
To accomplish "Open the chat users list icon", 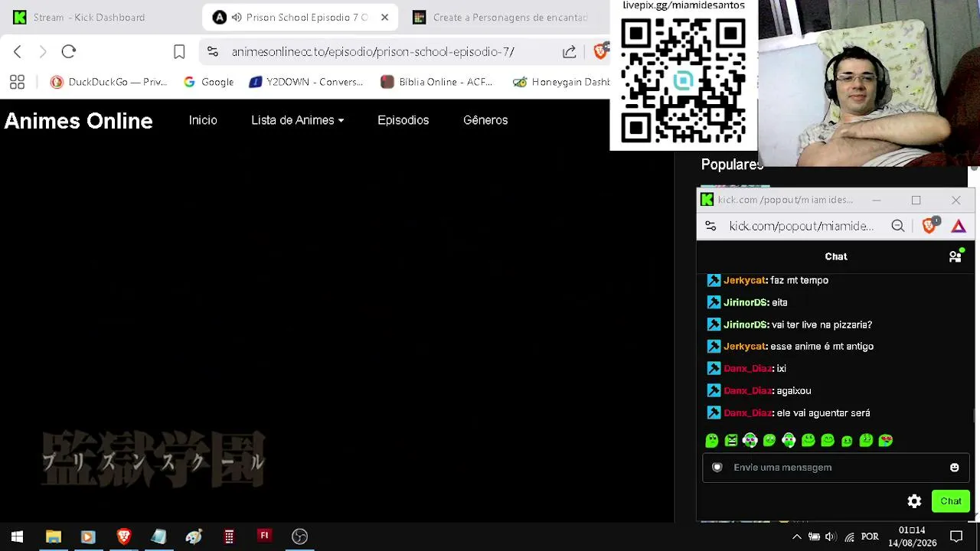I will pos(955,256).
